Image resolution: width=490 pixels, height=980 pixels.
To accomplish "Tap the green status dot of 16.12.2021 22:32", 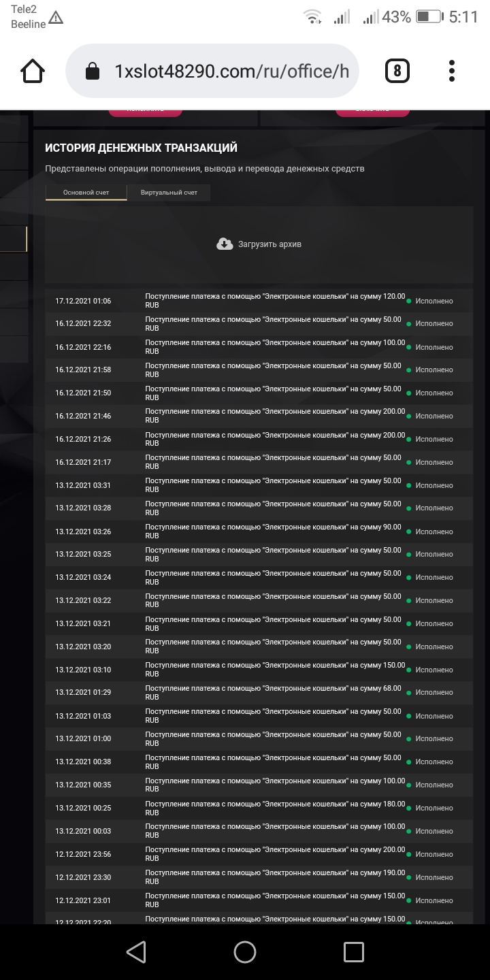I will tap(409, 324).
